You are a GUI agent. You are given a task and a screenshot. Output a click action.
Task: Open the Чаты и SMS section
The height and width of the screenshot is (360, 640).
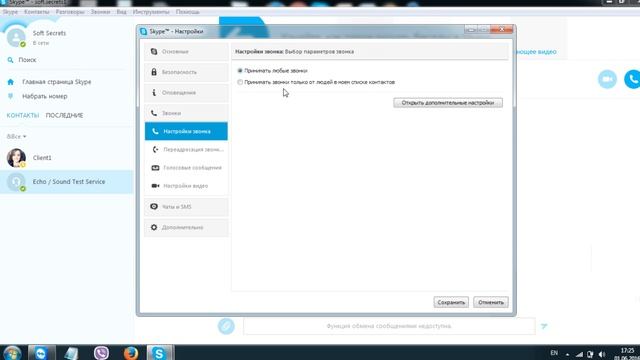(186, 207)
